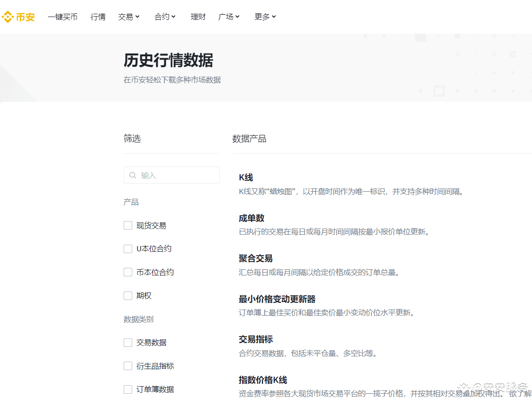Tick the 衍生品指标 checkbox
The height and width of the screenshot is (398, 532).
tap(128, 366)
